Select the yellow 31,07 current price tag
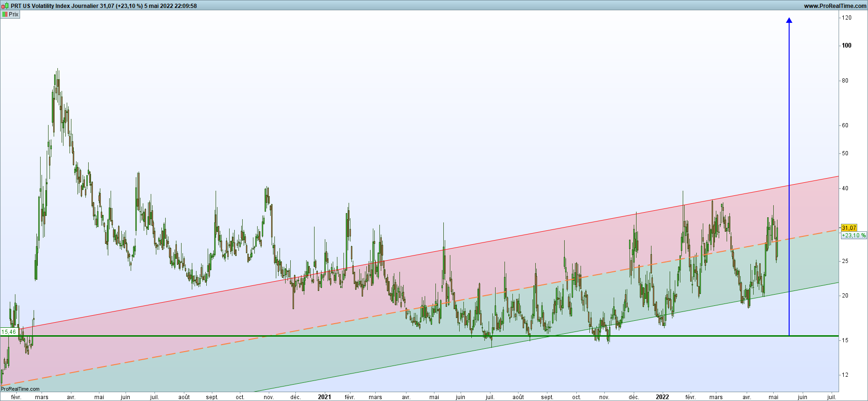 [849, 228]
